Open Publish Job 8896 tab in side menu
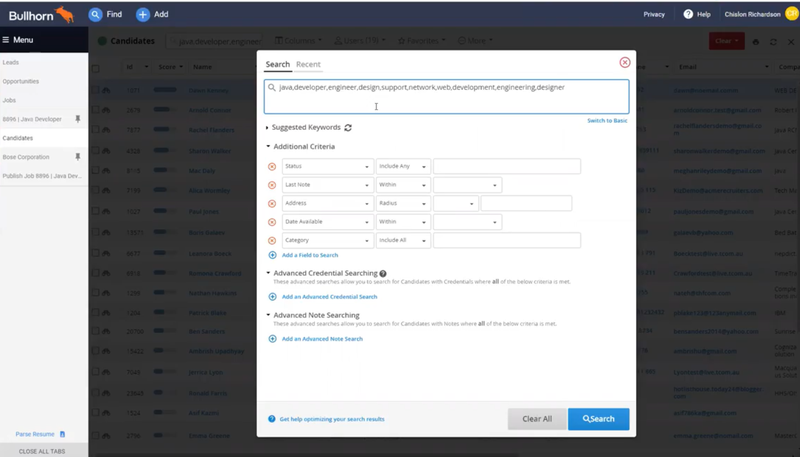The height and width of the screenshot is (457, 800). coord(44,176)
